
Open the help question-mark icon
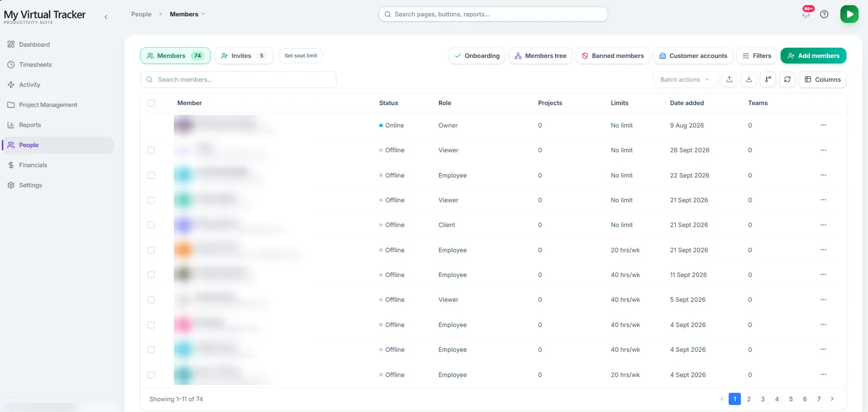coord(824,14)
